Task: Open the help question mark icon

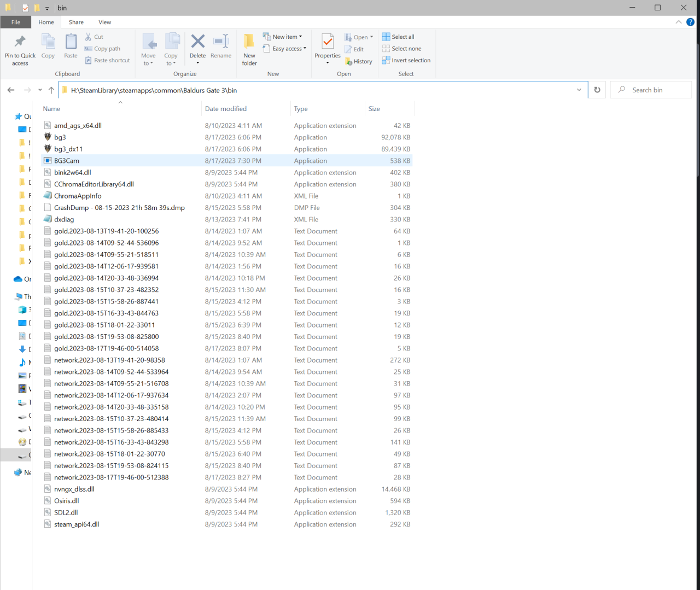Action: coord(690,22)
